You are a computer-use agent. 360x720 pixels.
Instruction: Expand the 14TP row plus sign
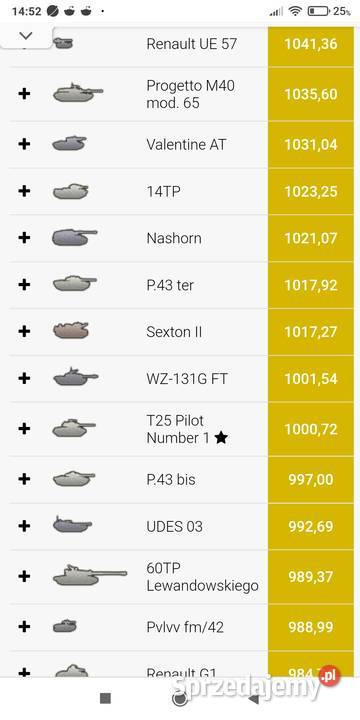24,191
